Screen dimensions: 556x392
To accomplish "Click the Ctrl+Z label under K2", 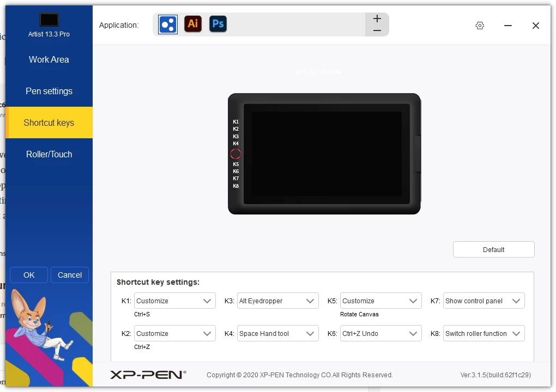I will [x=142, y=347].
